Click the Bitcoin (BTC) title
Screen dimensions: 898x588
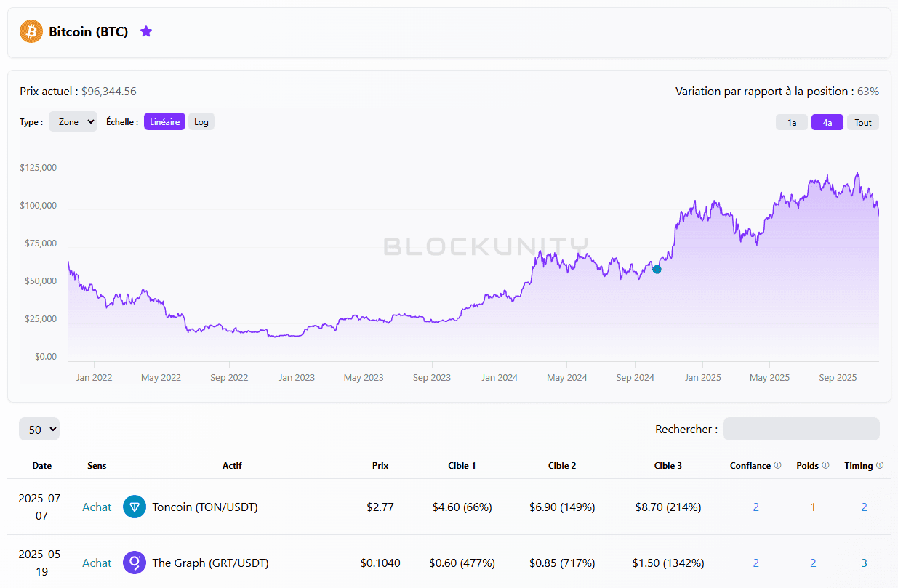pos(89,31)
